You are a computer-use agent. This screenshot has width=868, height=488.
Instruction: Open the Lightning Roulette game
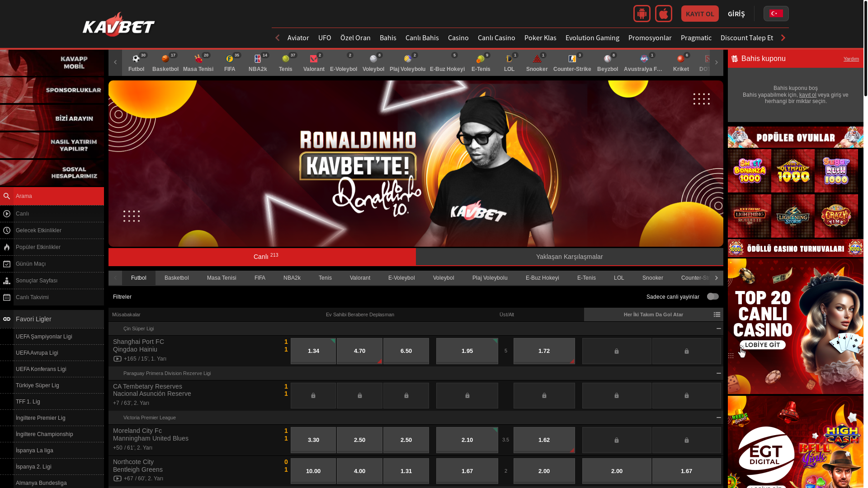point(749,216)
